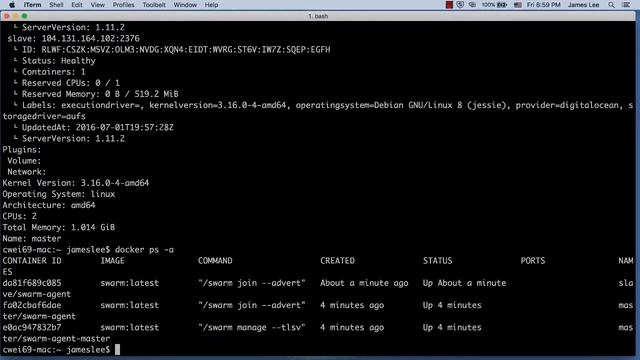Image resolution: width=640 pixels, height=360 pixels.
Task: Click the '1. bash' window title
Action: coord(318,16)
